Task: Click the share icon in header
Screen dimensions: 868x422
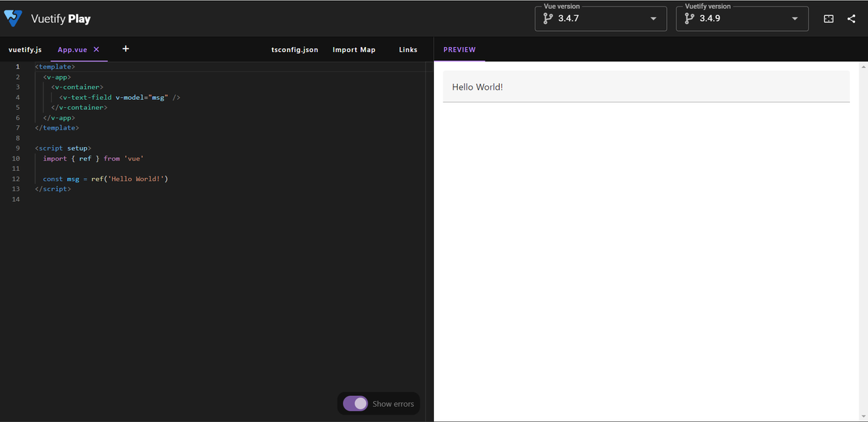Action: pos(851,19)
